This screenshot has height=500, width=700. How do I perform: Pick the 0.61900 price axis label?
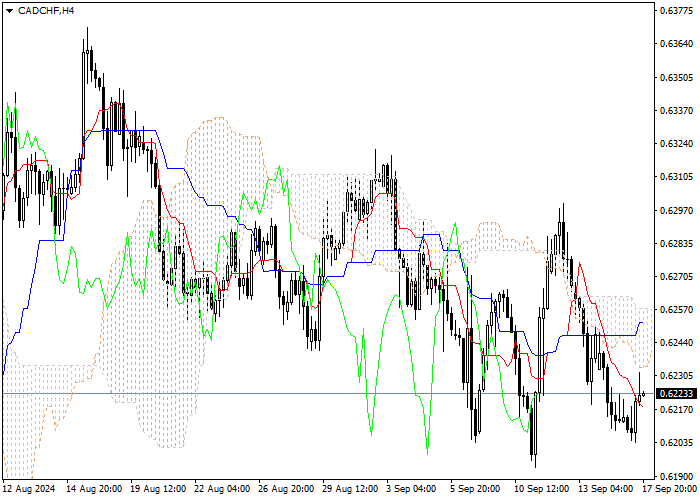(676, 476)
